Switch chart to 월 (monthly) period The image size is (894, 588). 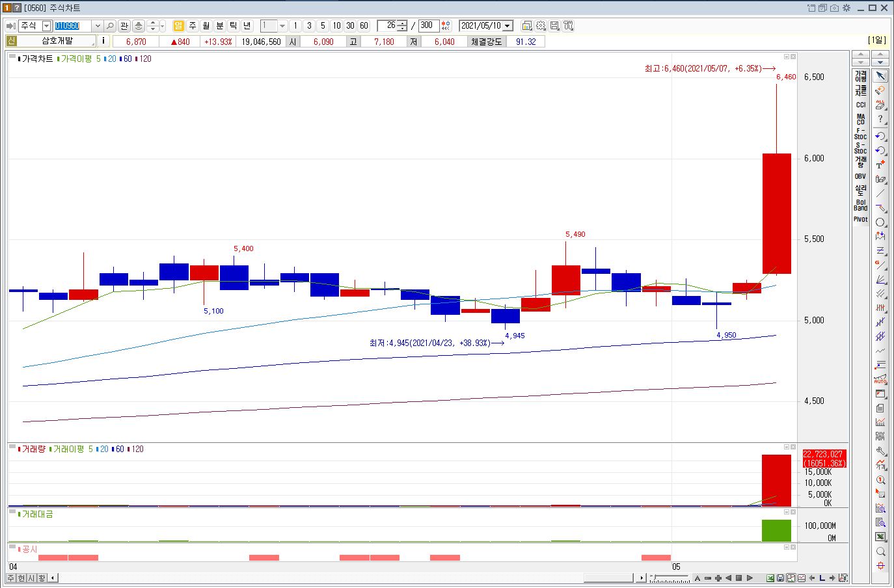(206, 26)
